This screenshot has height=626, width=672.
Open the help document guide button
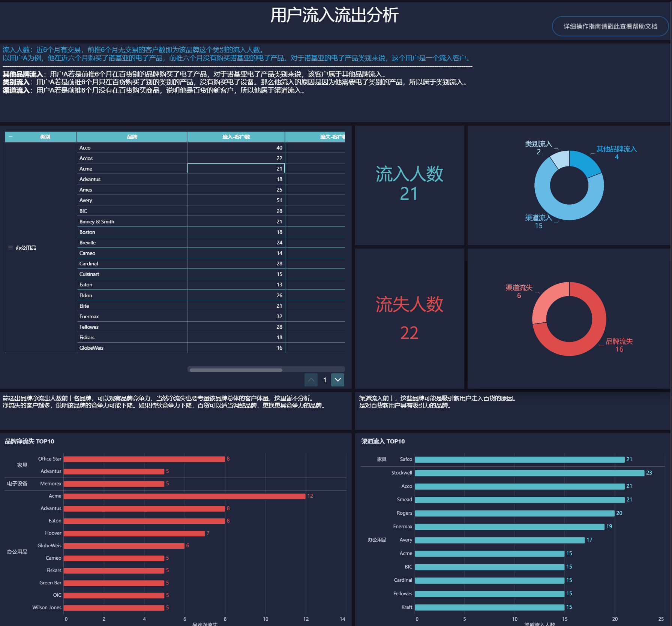pos(610,26)
